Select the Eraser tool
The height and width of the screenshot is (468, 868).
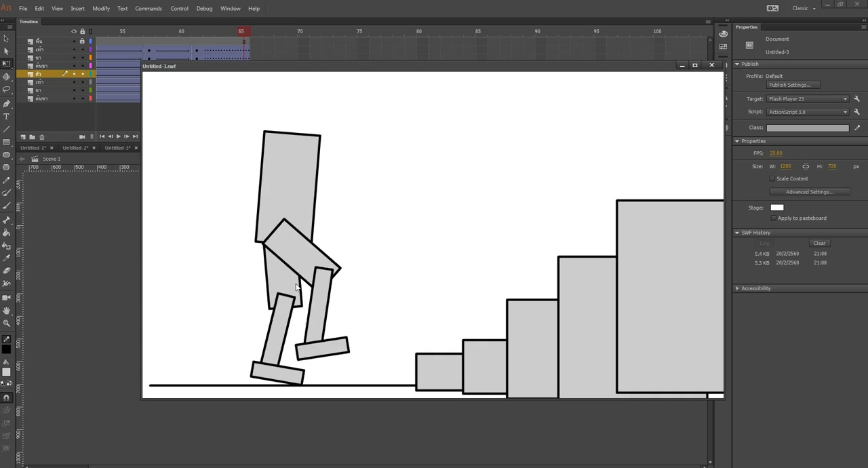pos(6,271)
